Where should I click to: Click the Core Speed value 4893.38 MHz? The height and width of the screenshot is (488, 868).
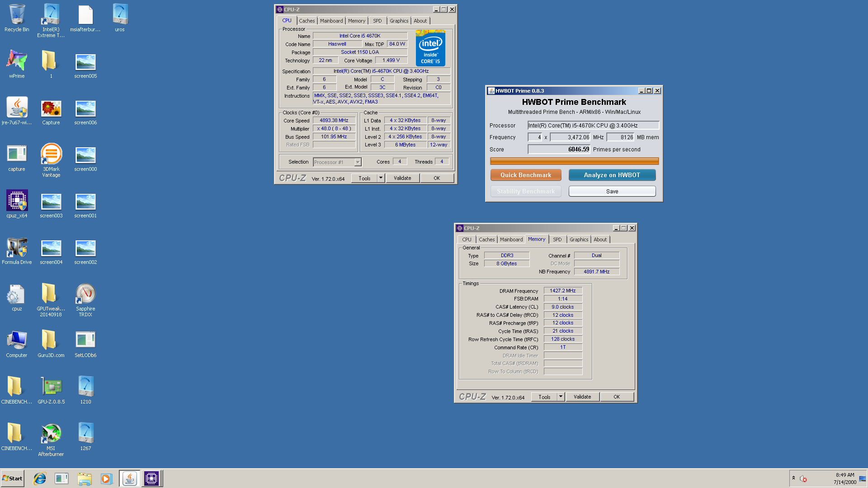tap(334, 120)
